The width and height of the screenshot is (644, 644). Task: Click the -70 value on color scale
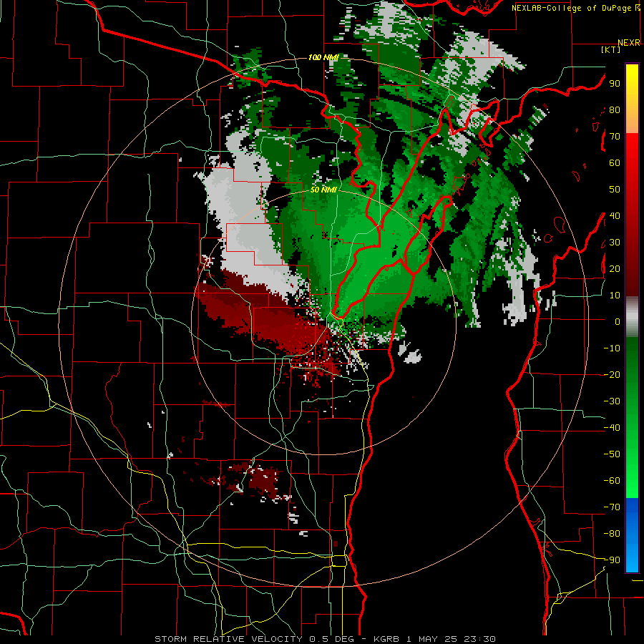[612, 507]
